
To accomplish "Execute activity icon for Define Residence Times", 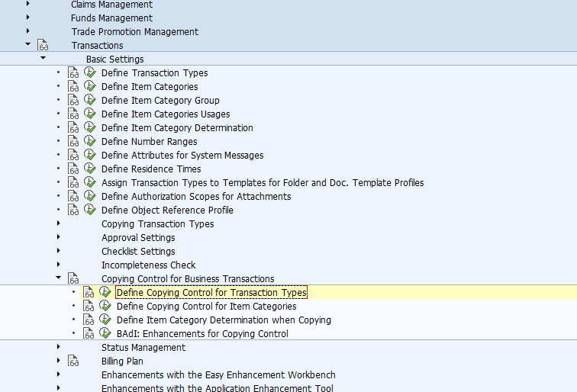I will (x=90, y=169).
